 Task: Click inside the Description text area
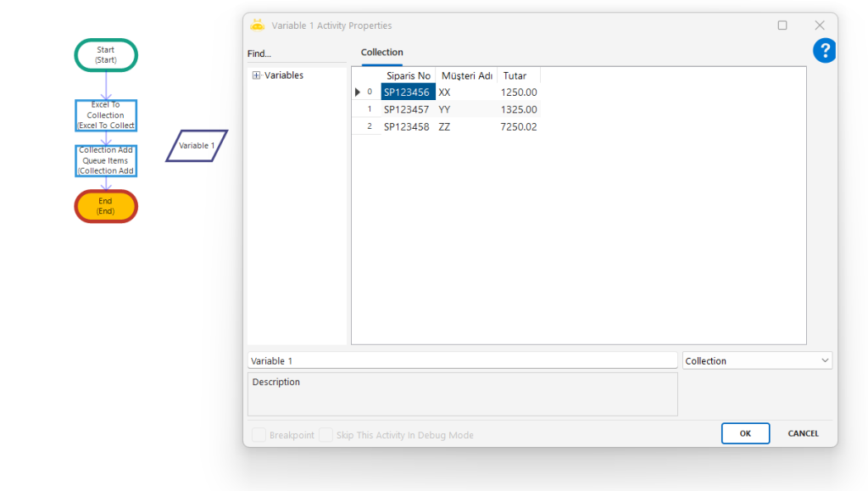pyautogui.click(x=462, y=394)
